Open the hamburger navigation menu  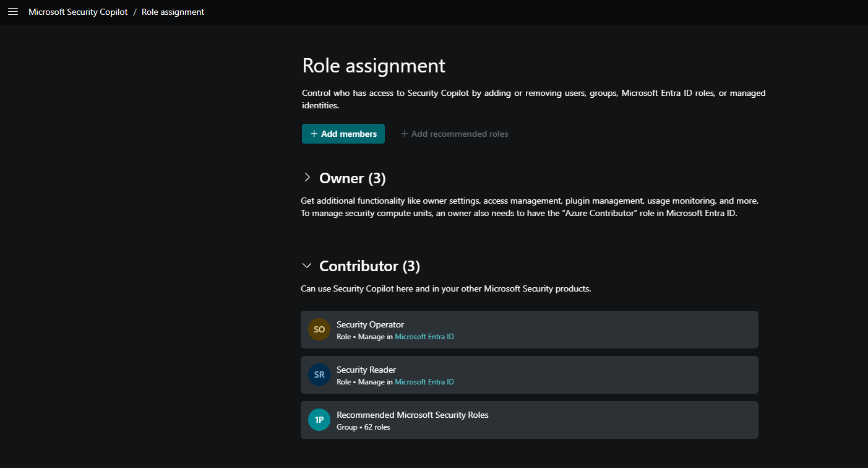[x=13, y=12]
